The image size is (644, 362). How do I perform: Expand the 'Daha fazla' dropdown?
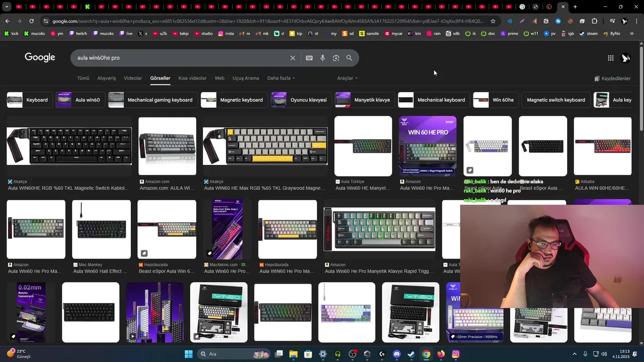[x=281, y=78]
